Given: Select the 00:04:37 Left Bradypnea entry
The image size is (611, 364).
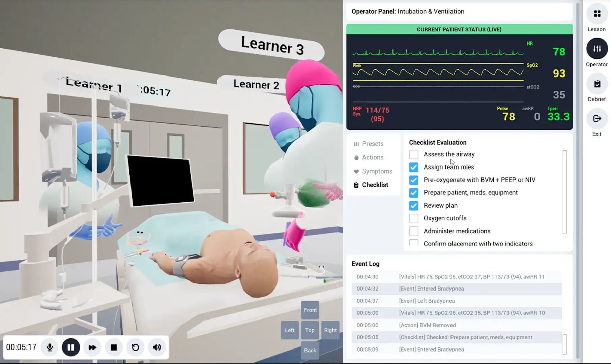Looking at the screenshot, I should [x=457, y=301].
